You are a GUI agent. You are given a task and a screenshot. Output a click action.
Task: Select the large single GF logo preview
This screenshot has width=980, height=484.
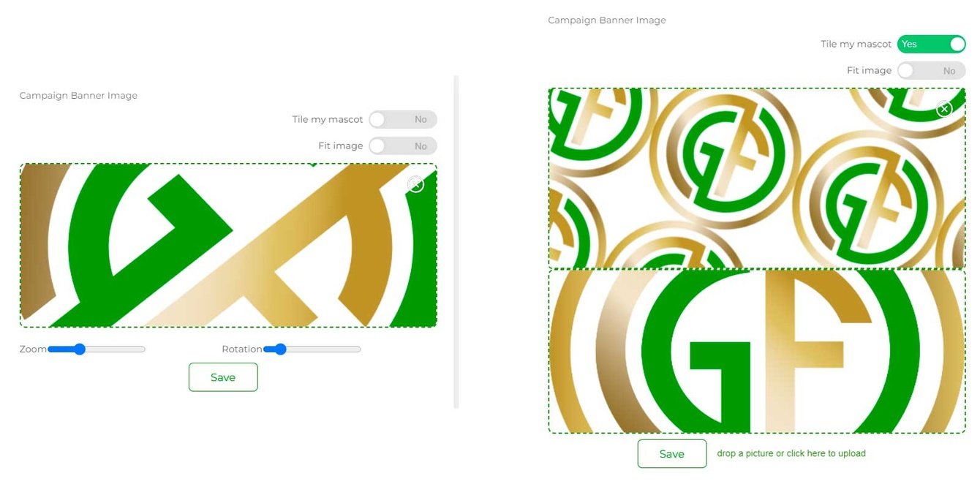pyautogui.click(x=757, y=351)
